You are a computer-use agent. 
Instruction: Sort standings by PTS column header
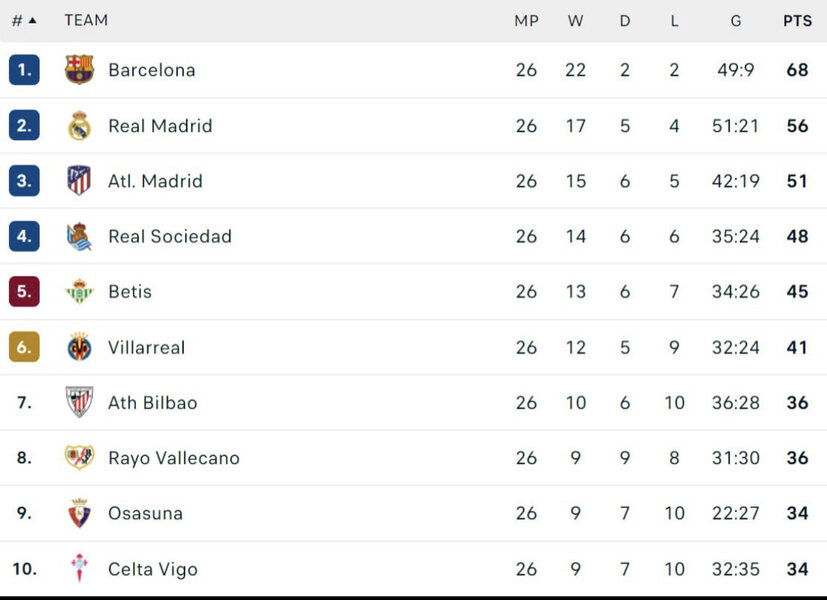coord(797,20)
